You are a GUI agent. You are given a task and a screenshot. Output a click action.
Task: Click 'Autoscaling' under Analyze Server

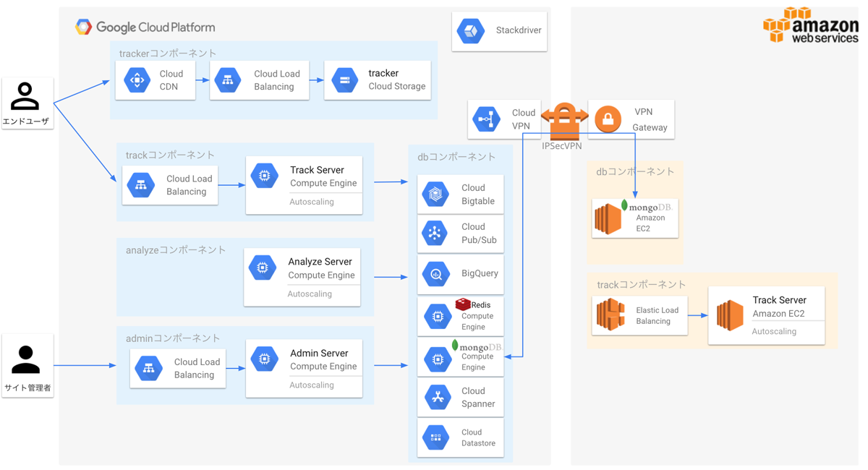(310, 294)
